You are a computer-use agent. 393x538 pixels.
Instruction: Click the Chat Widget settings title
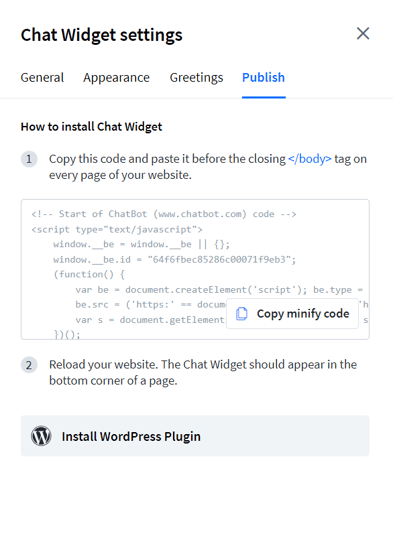(x=102, y=35)
